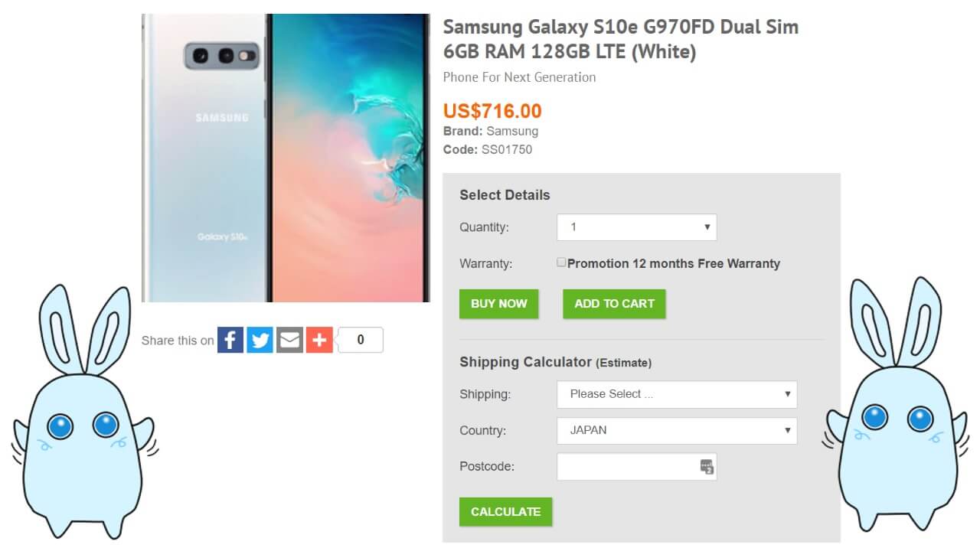Click the Galaxy S10e product image
This screenshot has width=980, height=551.
(x=286, y=158)
